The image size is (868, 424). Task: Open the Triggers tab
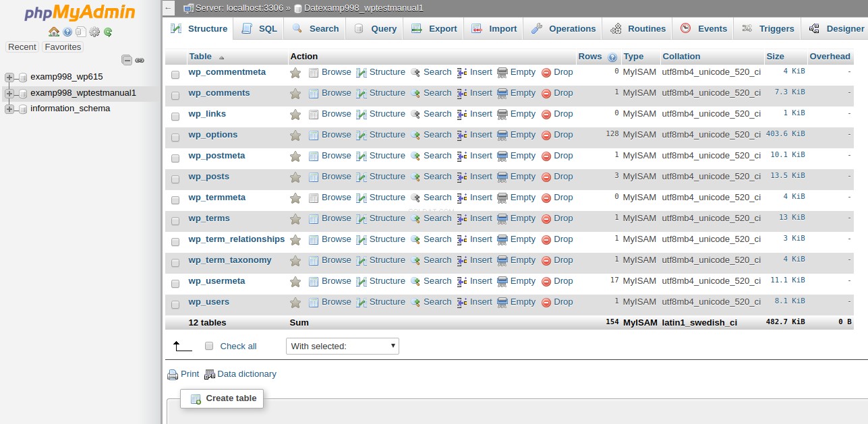[x=768, y=29]
